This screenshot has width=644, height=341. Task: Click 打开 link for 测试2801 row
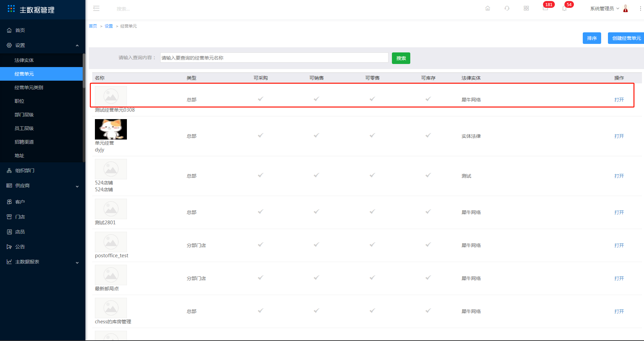(x=619, y=212)
